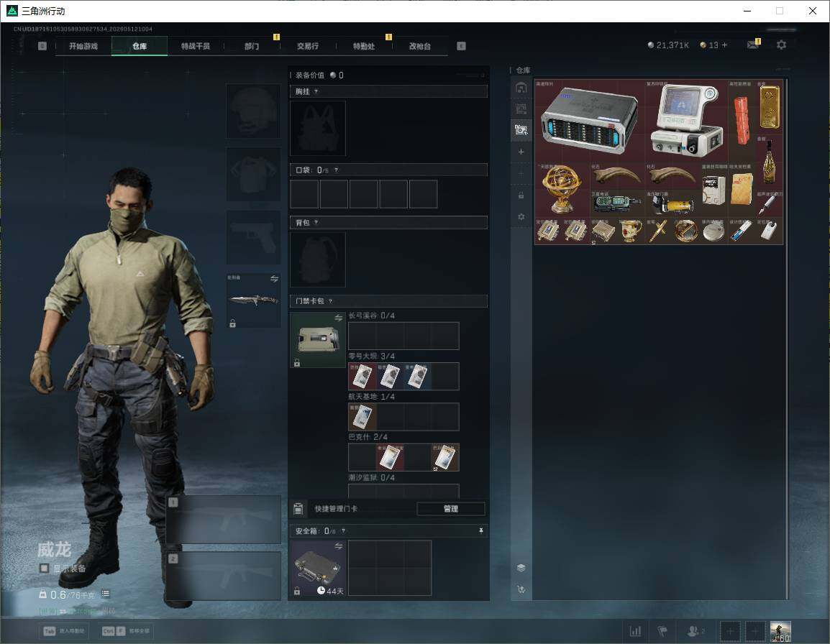Open the 特勤处 tab
This screenshot has height=644, width=830.
364,46
